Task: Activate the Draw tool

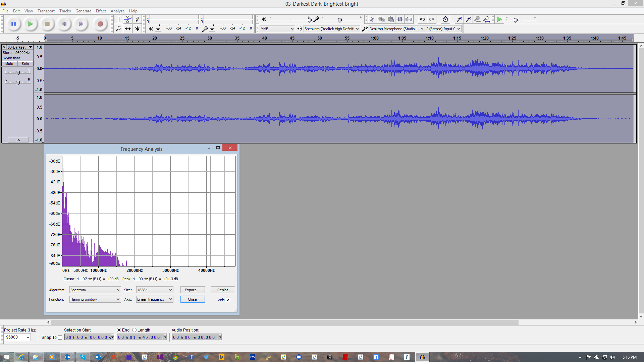Action: click(x=137, y=19)
